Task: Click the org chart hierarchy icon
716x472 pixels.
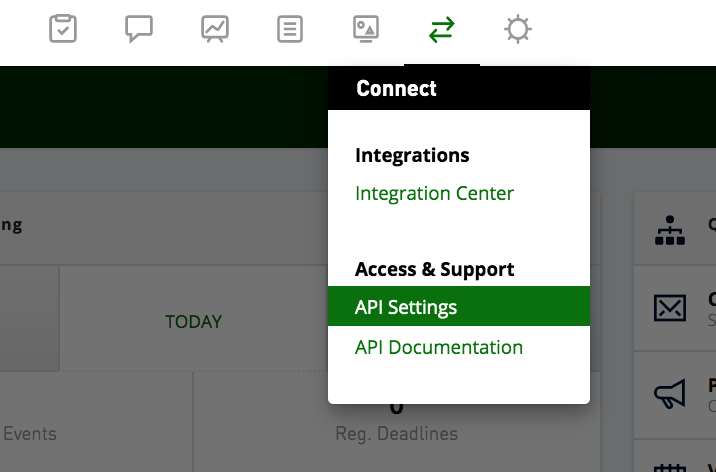Action: point(669,230)
